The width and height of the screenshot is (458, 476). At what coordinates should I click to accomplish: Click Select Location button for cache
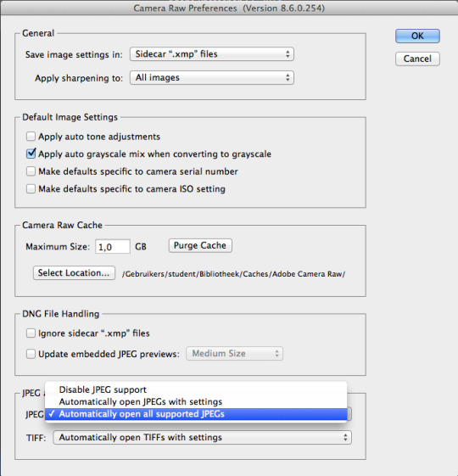point(74,272)
